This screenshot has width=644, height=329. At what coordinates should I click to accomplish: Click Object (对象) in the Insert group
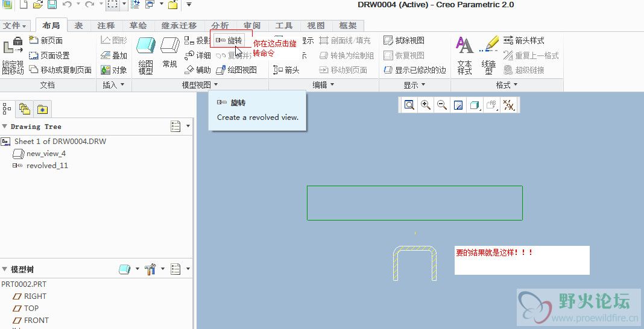click(x=114, y=70)
